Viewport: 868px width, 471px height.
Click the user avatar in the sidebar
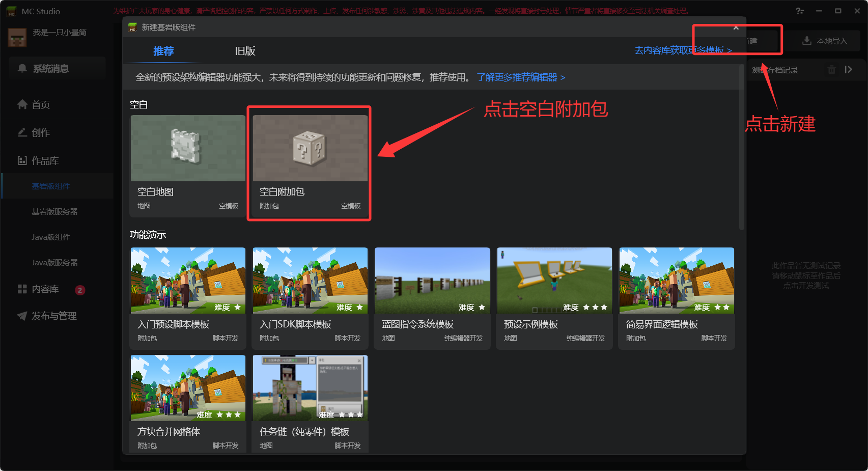[17, 37]
